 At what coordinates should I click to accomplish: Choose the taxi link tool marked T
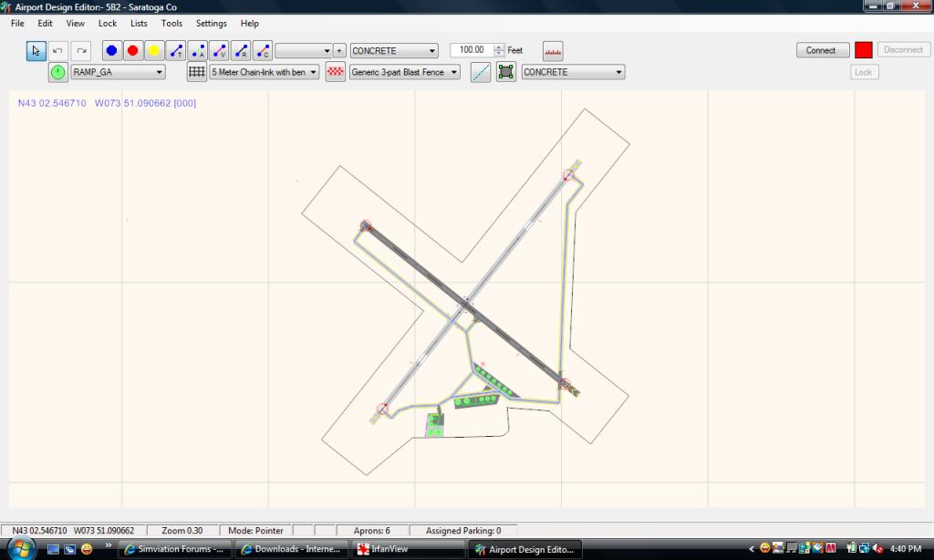[x=177, y=51]
